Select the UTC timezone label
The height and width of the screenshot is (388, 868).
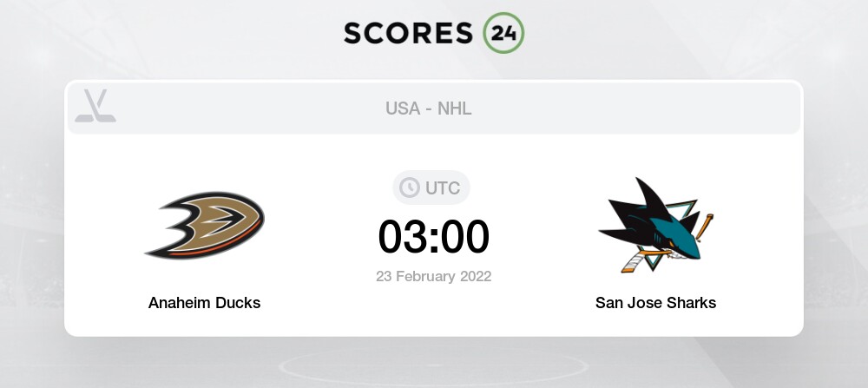click(442, 187)
